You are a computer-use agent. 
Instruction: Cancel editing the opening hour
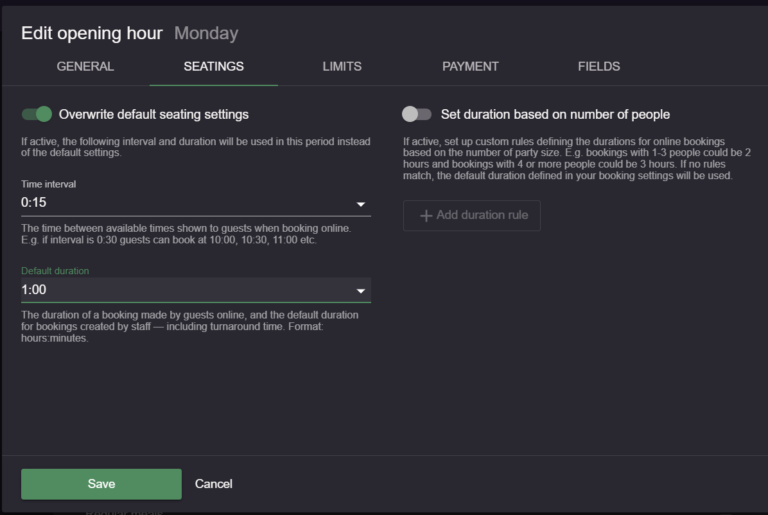[x=213, y=484]
